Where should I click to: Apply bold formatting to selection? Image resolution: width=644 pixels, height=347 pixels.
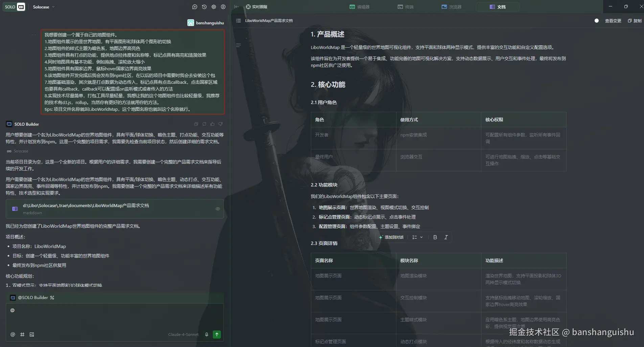point(435,237)
